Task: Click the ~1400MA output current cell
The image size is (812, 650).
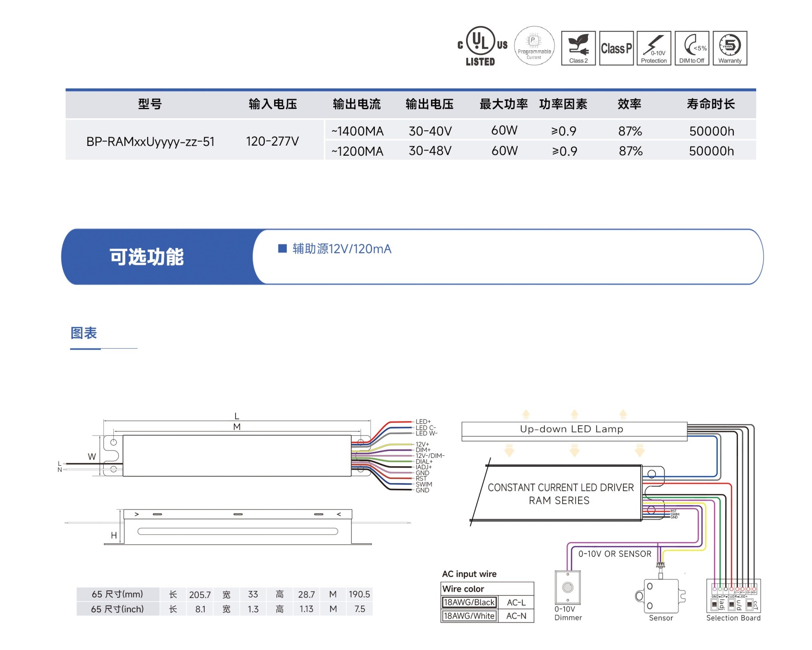Action: 357,131
